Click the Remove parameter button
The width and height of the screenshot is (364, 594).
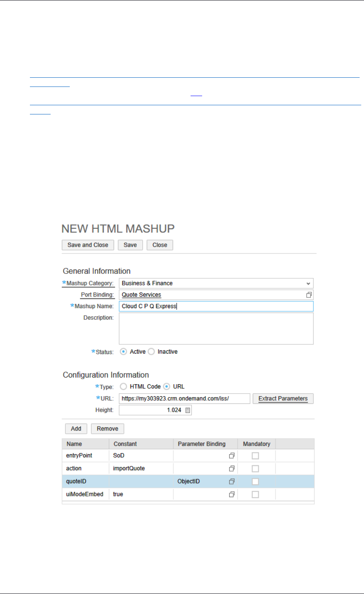107,429
